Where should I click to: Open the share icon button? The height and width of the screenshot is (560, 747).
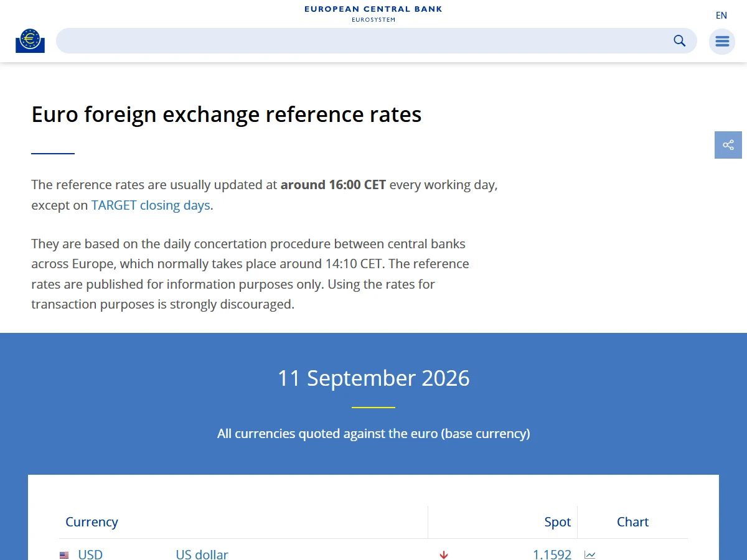[728, 145]
